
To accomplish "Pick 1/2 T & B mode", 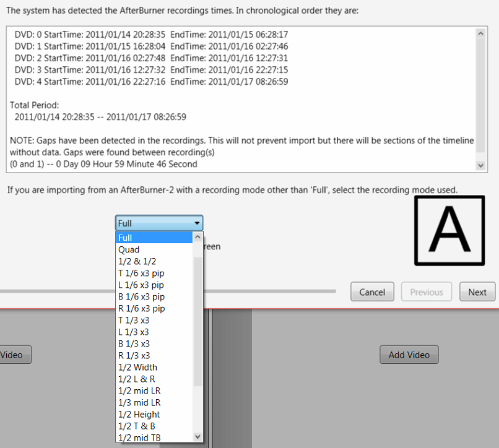I will 154,426.
